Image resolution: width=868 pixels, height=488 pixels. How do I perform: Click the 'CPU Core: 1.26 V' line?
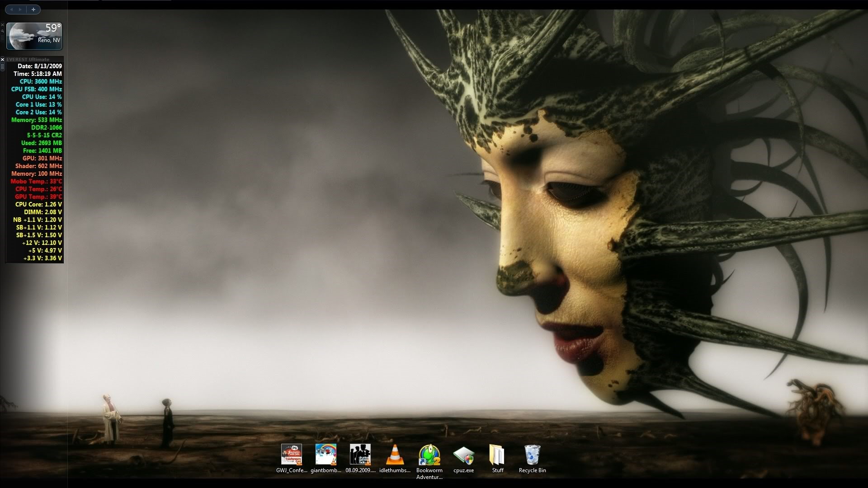click(x=38, y=204)
